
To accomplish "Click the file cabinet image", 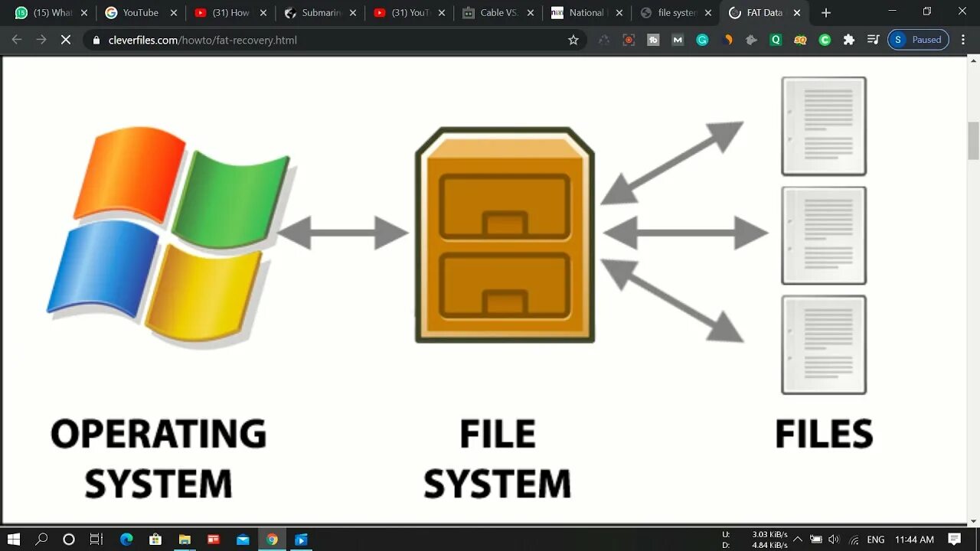I will point(505,235).
